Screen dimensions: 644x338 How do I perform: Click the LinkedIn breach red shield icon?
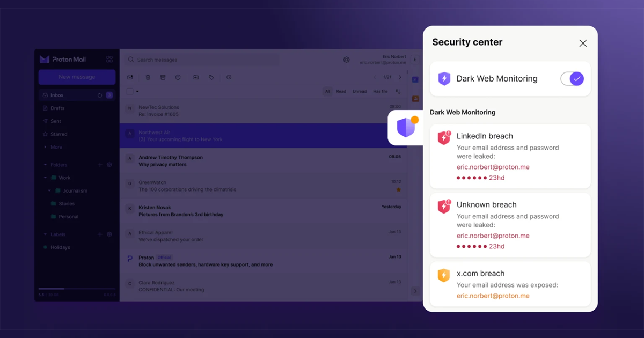click(x=444, y=138)
